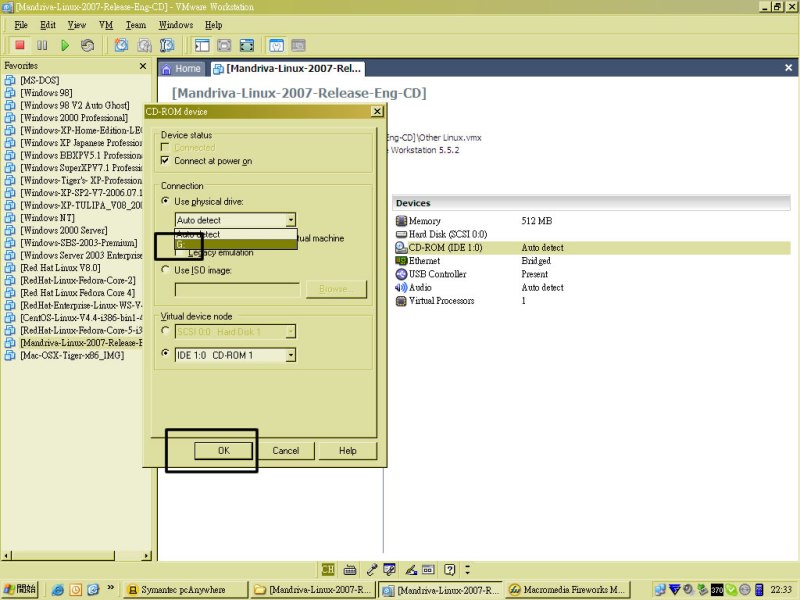Click the Console view toolbar icon
800x600 pixels.
(x=298, y=45)
